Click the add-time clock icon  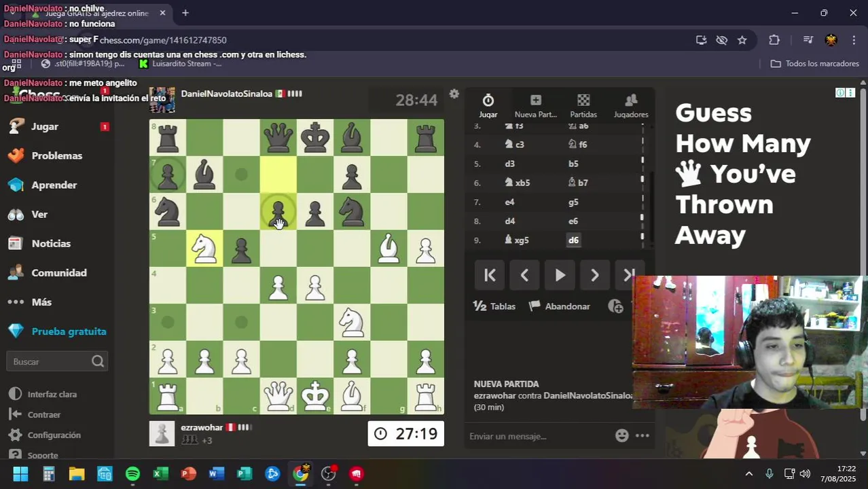click(x=616, y=306)
